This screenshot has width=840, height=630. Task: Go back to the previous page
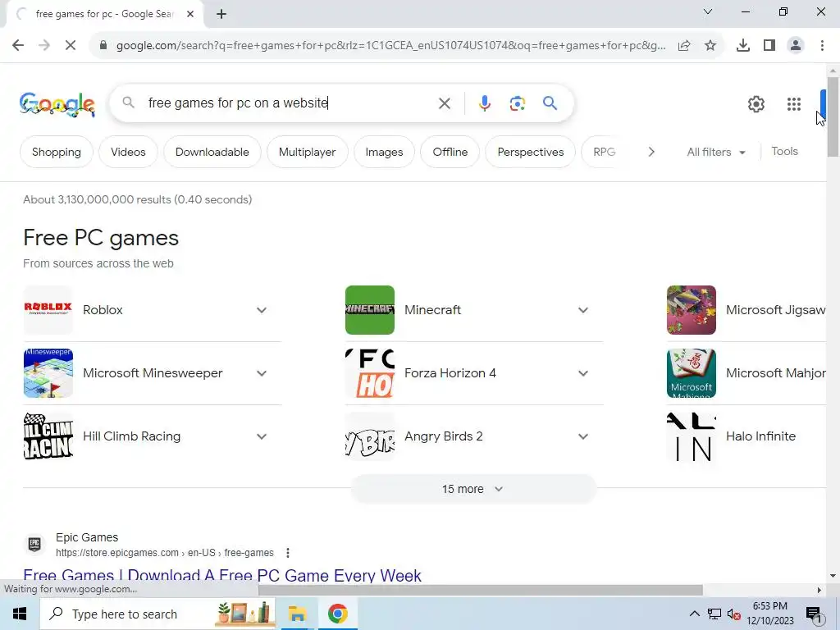click(x=18, y=46)
